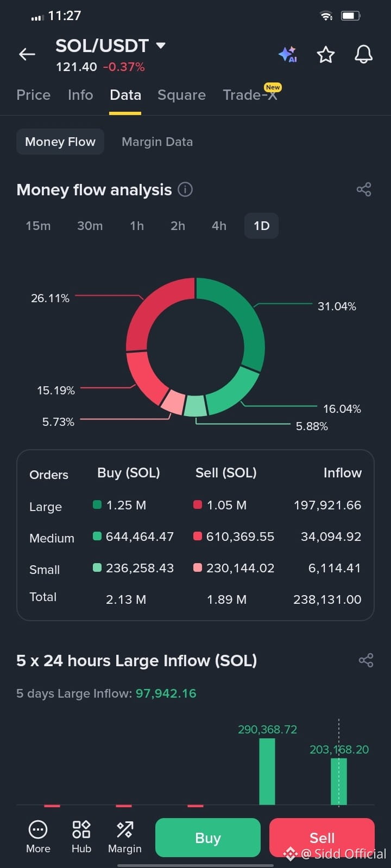Image resolution: width=391 pixels, height=868 pixels.
Task: Open the More menu icon
Action: tap(38, 837)
